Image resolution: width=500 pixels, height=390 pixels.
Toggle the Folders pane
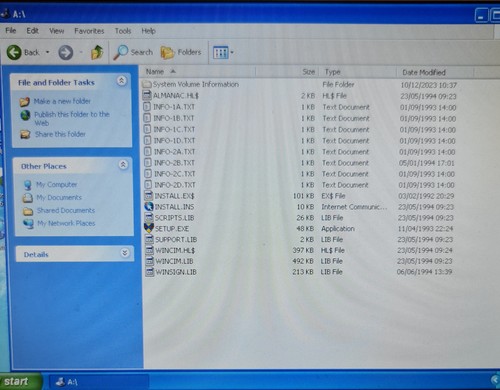click(181, 52)
